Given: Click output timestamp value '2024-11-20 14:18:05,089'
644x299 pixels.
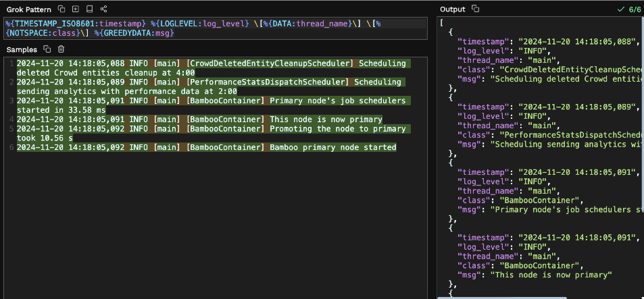Looking at the screenshot, I should click(x=578, y=107).
